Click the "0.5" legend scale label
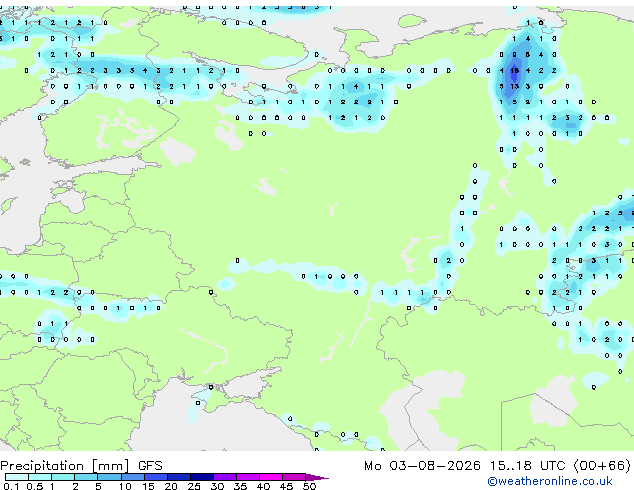Image resolution: width=634 pixels, height=490 pixels. (x=34, y=486)
